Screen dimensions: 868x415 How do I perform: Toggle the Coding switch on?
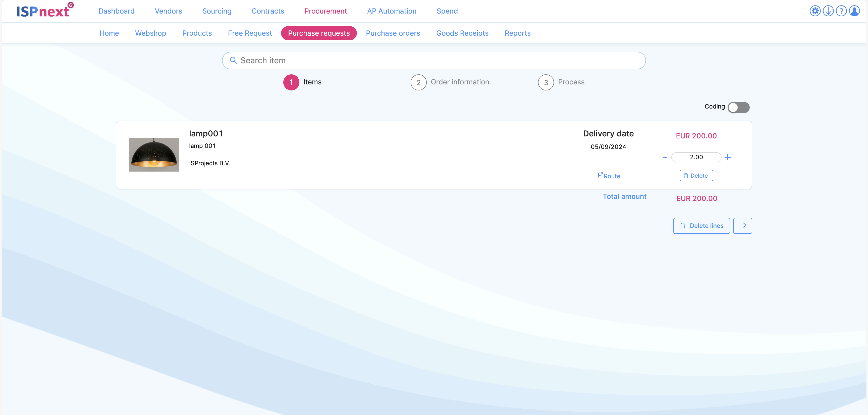point(738,108)
